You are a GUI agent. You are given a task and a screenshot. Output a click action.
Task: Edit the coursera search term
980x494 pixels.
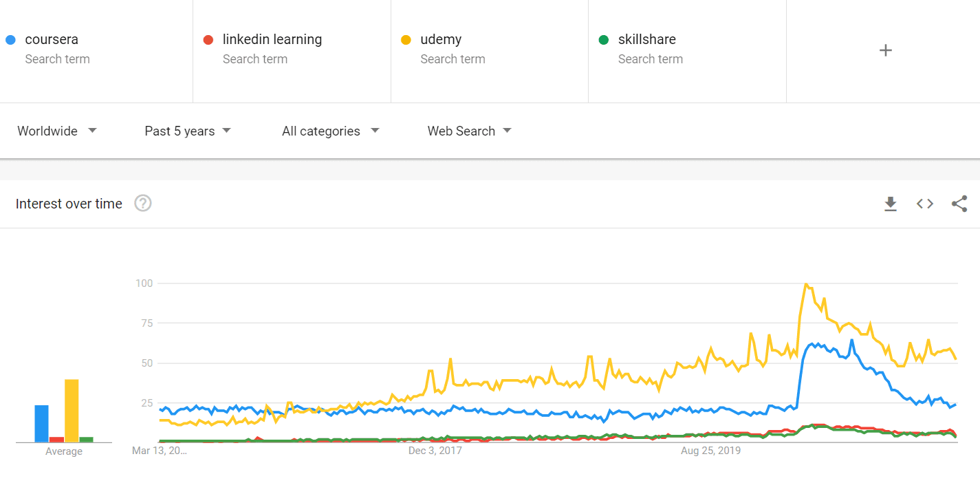tap(52, 40)
